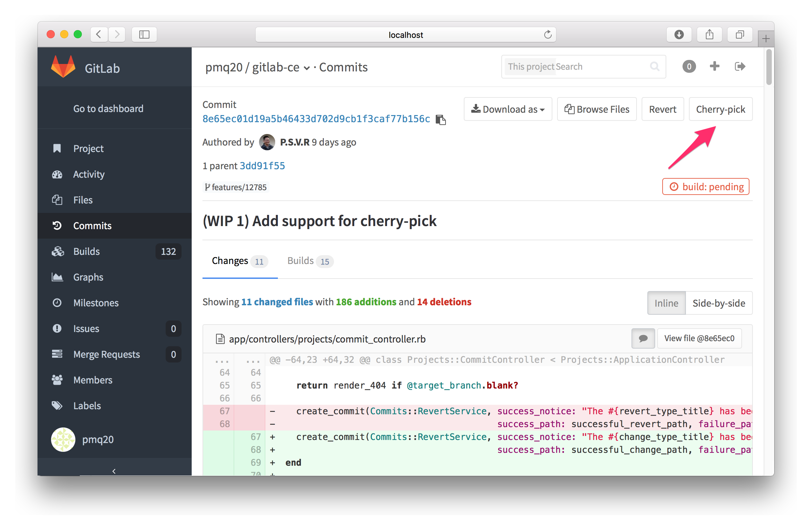The image size is (812, 530).
Task: Click the GitLab fox logo icon
Action: coord(63,66)
